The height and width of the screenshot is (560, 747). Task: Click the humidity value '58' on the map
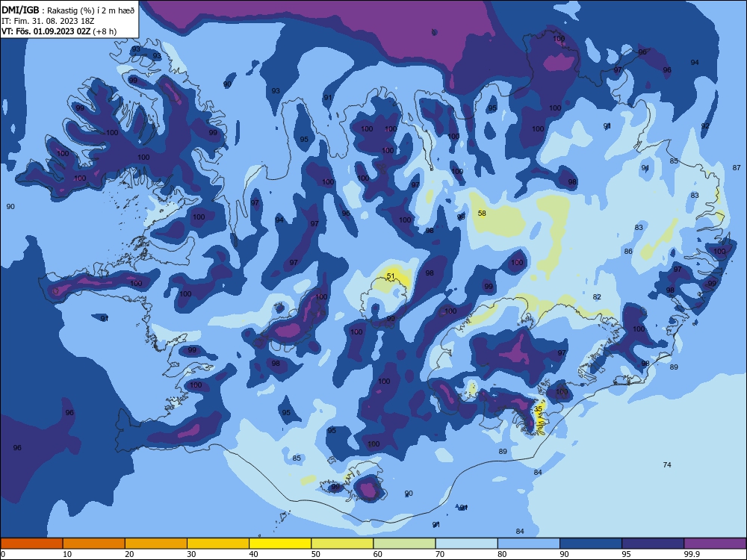click(482, 213)
